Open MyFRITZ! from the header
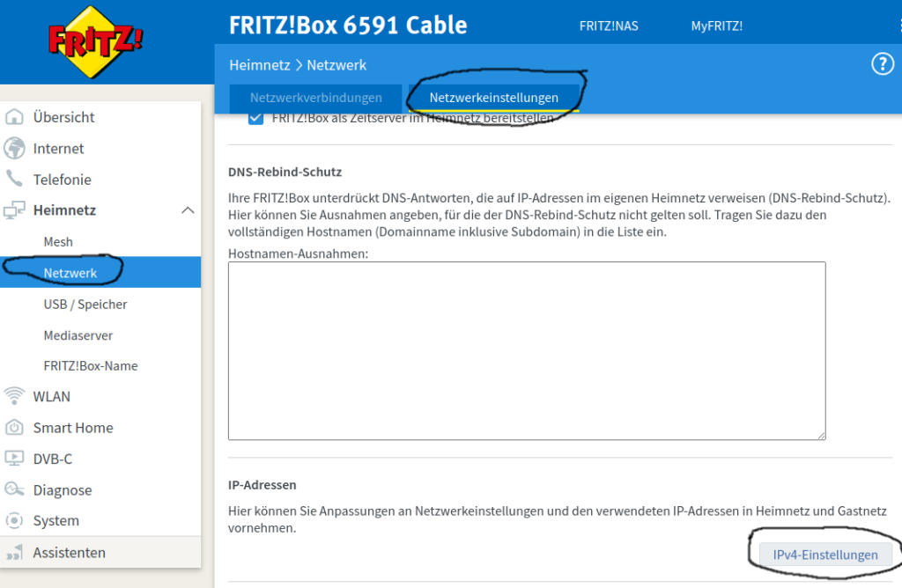The width and height of the screenshot is (902, 588). 717,26
